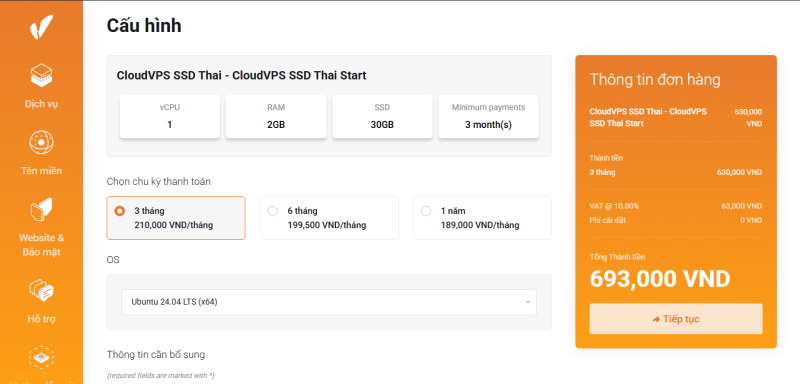Screen dimensions: 800x384
Task: Click the 693,000 VND total amount
Action: coord(660,279)
